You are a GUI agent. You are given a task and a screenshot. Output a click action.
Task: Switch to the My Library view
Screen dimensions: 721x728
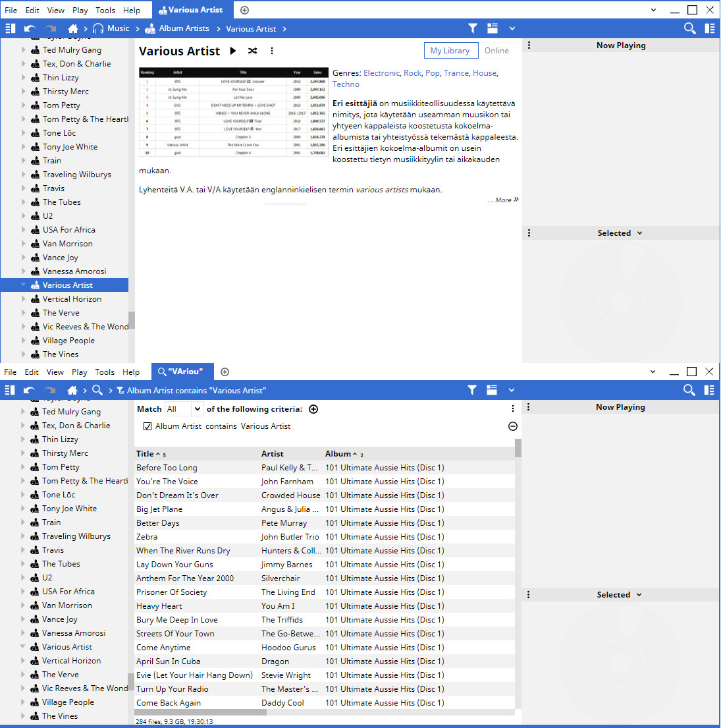pos(450,51)
